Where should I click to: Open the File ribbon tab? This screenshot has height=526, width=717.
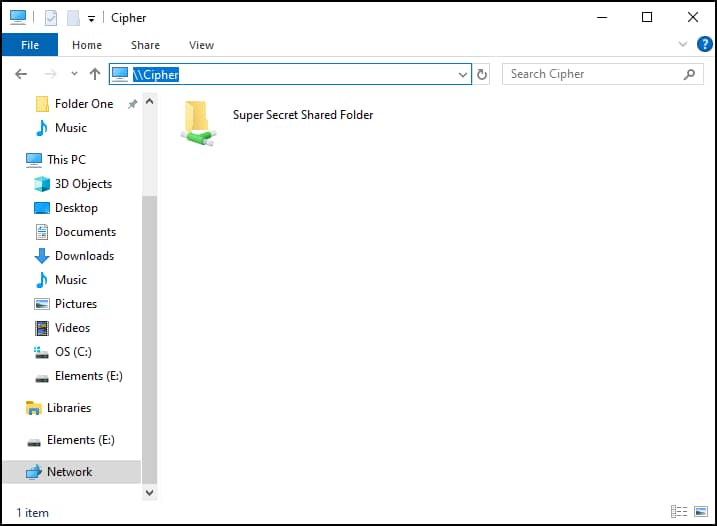[30, 45]
